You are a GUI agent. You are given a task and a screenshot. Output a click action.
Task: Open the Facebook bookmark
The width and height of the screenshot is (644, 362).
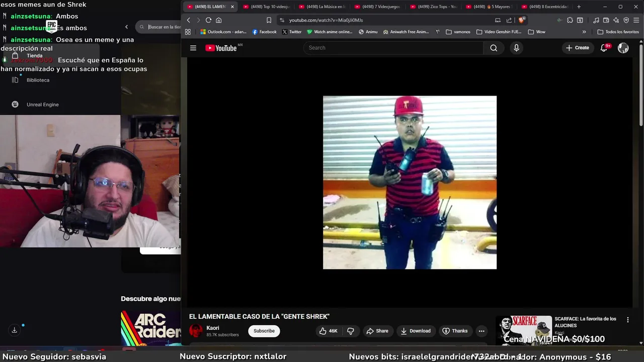click(x=264, y=32)
